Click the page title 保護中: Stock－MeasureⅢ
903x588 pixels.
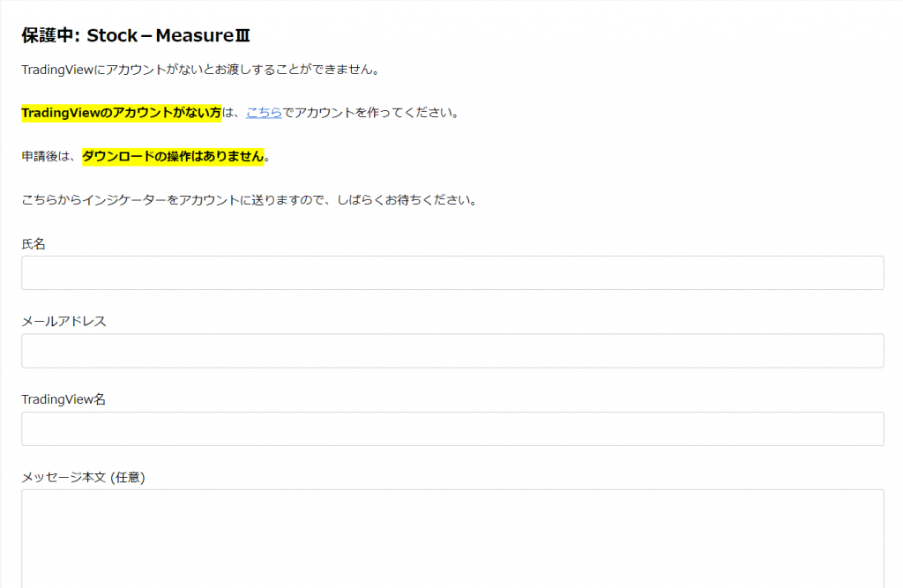(x=136, y=36)
